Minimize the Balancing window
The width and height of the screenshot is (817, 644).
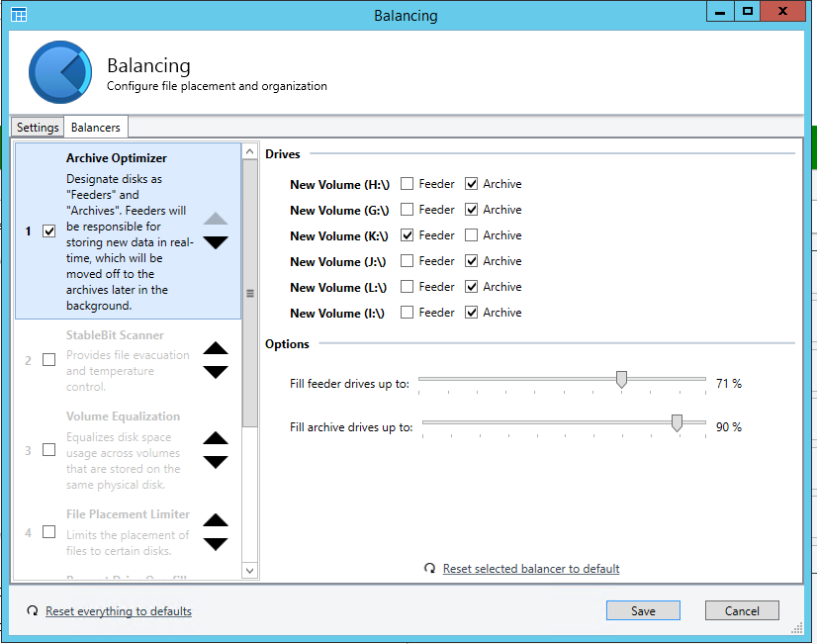[720, 11]
